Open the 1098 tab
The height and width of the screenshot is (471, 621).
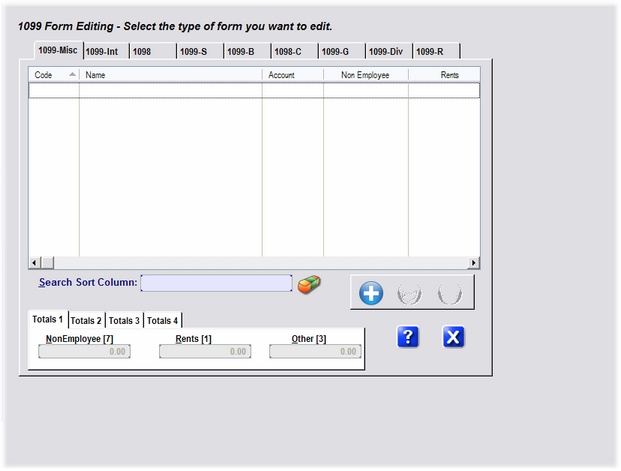click(x=153, y=51)
